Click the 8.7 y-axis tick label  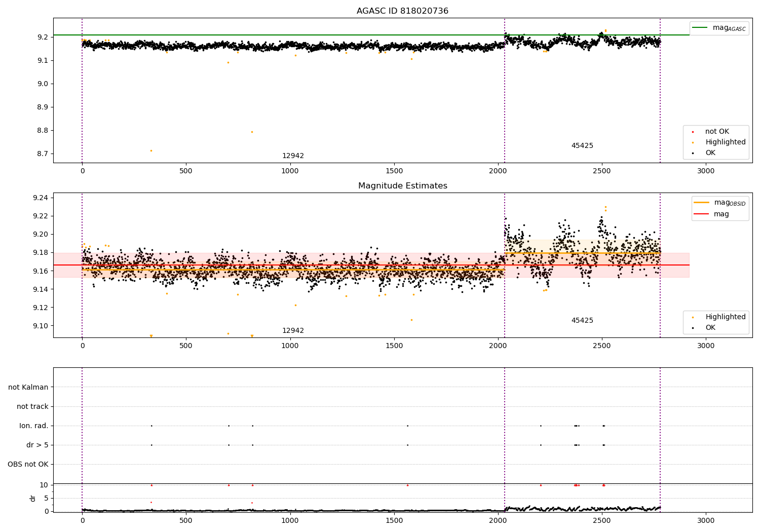pyautogui.click(x=43, y=154)
